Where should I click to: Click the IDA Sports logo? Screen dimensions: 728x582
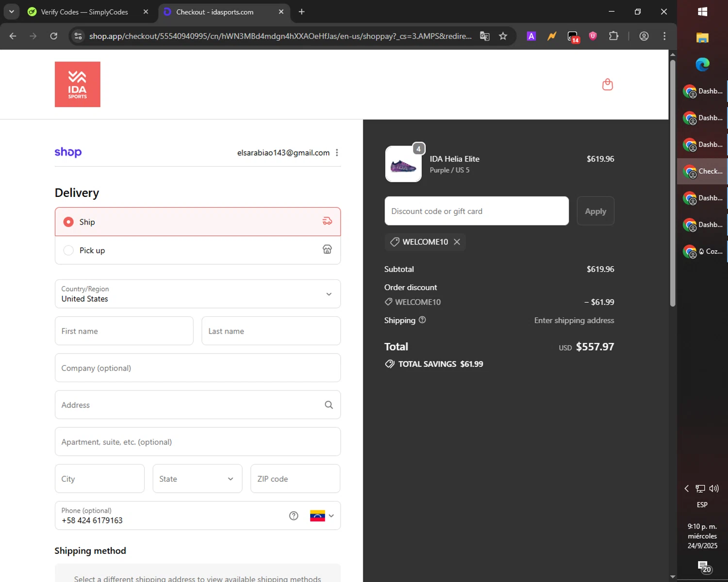[x=78, y=84]
